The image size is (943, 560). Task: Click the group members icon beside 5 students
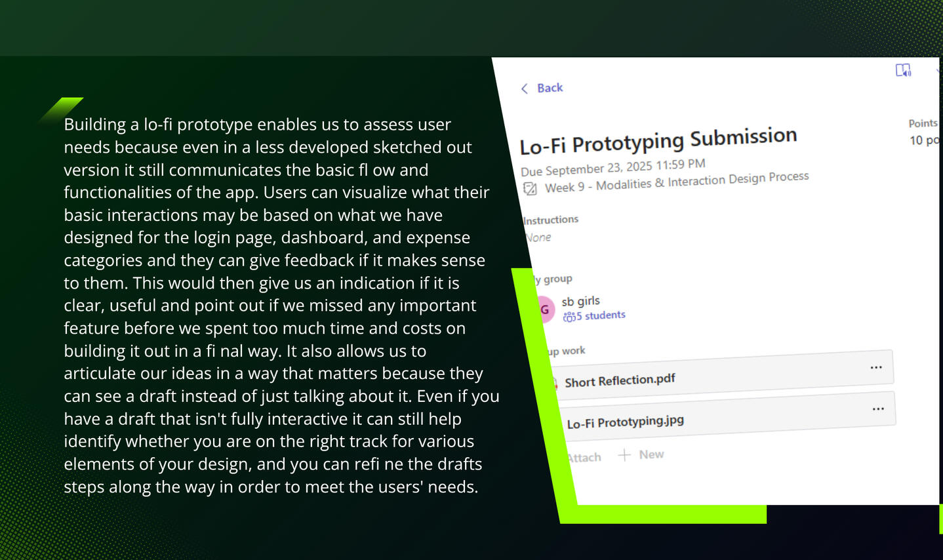click(569, 317)
